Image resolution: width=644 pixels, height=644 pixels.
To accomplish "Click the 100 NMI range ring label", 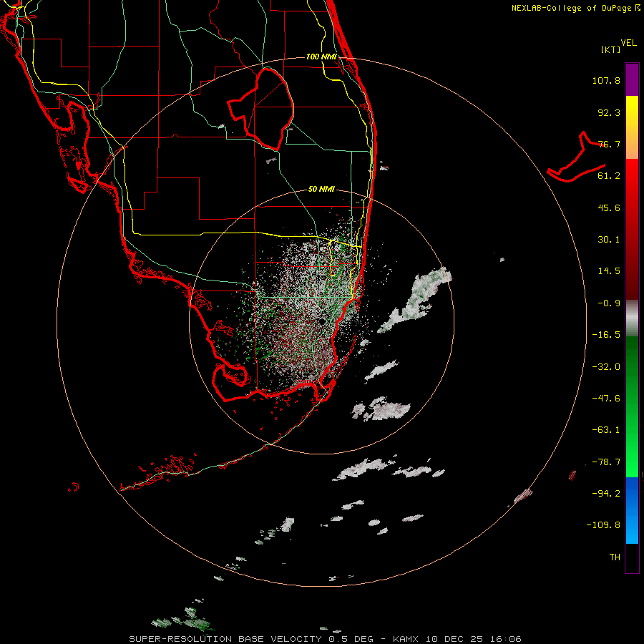I will 321,57.
